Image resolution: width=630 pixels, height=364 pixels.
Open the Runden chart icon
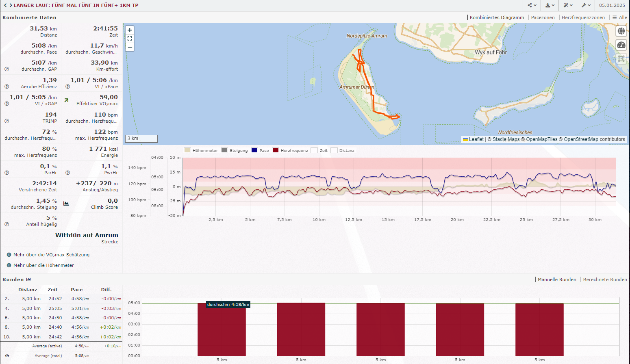pos(28,279)
